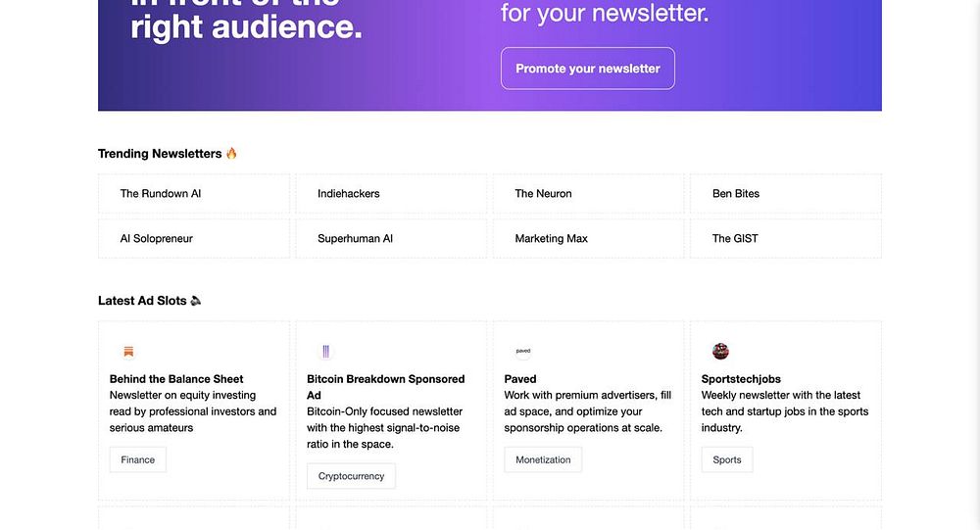Click the Behind the Balance Sheet logo icon

(x=128, y=352)
